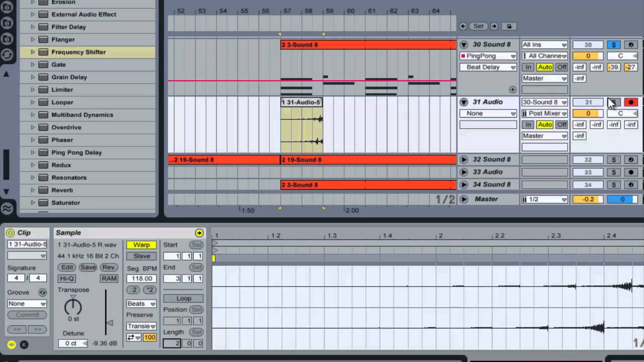Image resolution: width=644 pixels, height=362 pixels.
Task: Open the Hot-Swap Groove button
Action: coord(43,292)
